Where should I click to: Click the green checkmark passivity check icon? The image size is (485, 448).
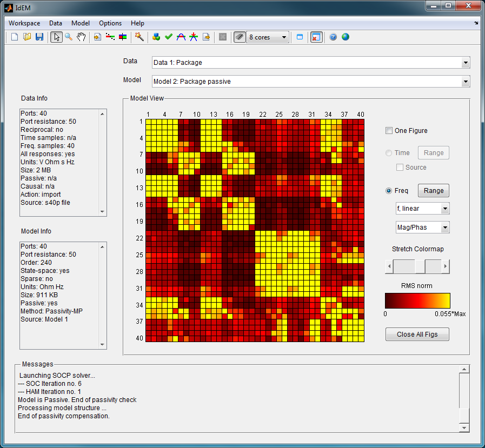169,37
